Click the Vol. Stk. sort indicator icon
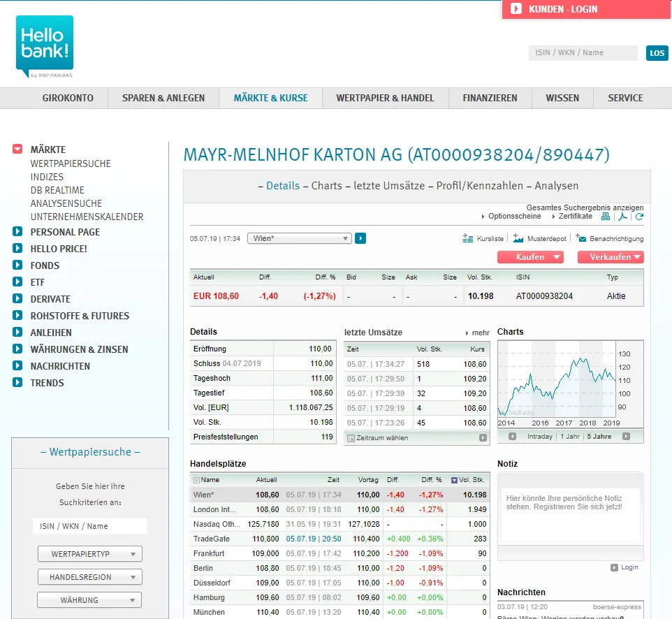 454,480
